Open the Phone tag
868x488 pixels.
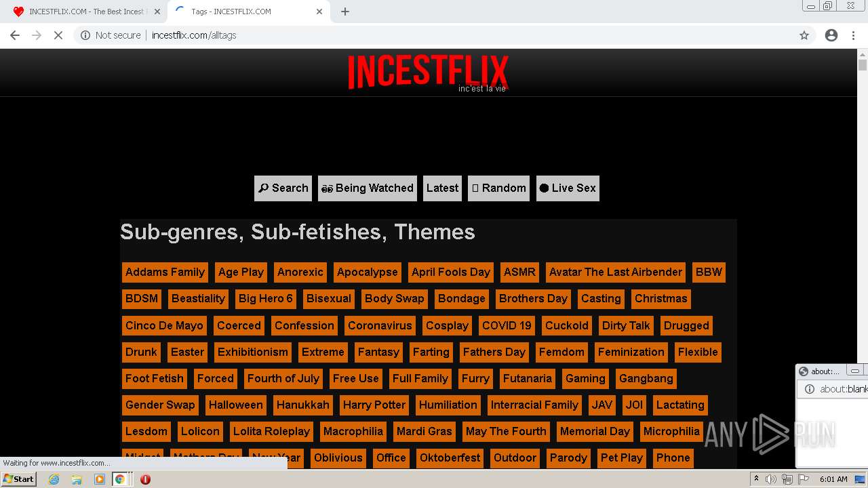point(673,458)
